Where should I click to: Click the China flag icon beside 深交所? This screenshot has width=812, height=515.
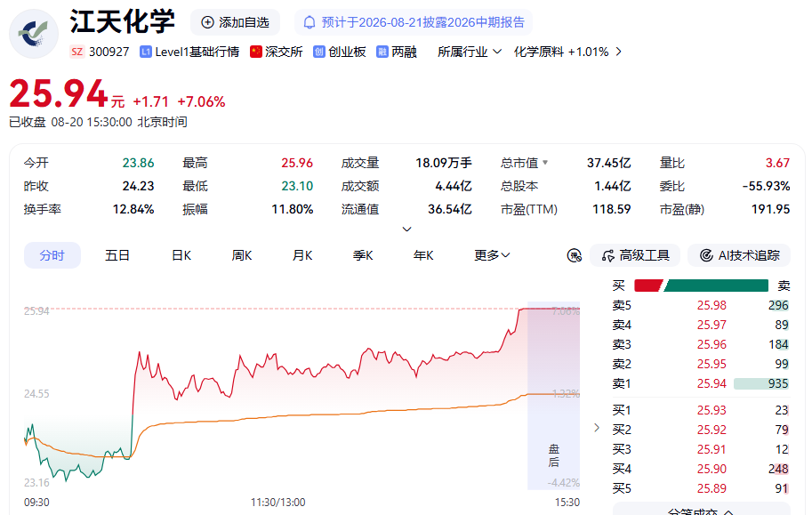click(x=256, y=52)
